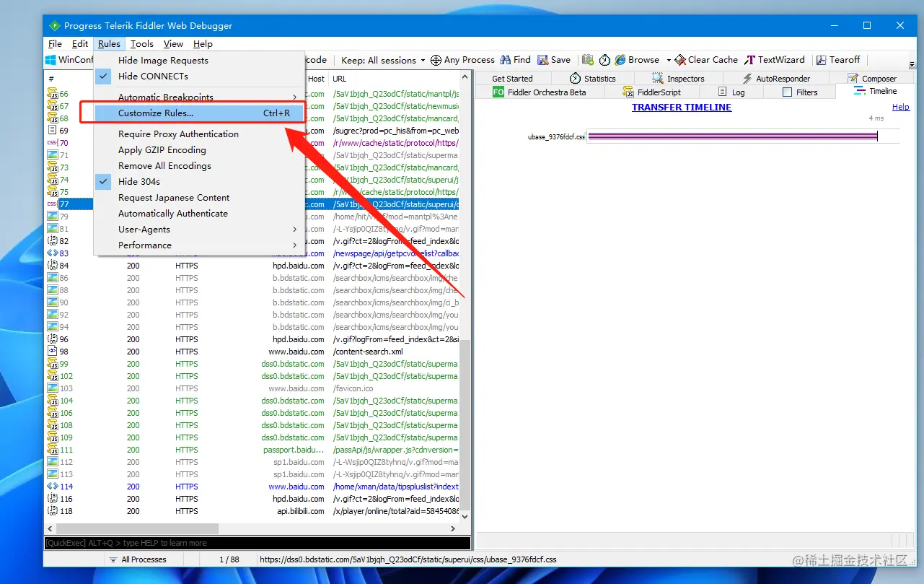Select session 116 JSON icon
The image size is (924, 584).
(x=52, y=499)
